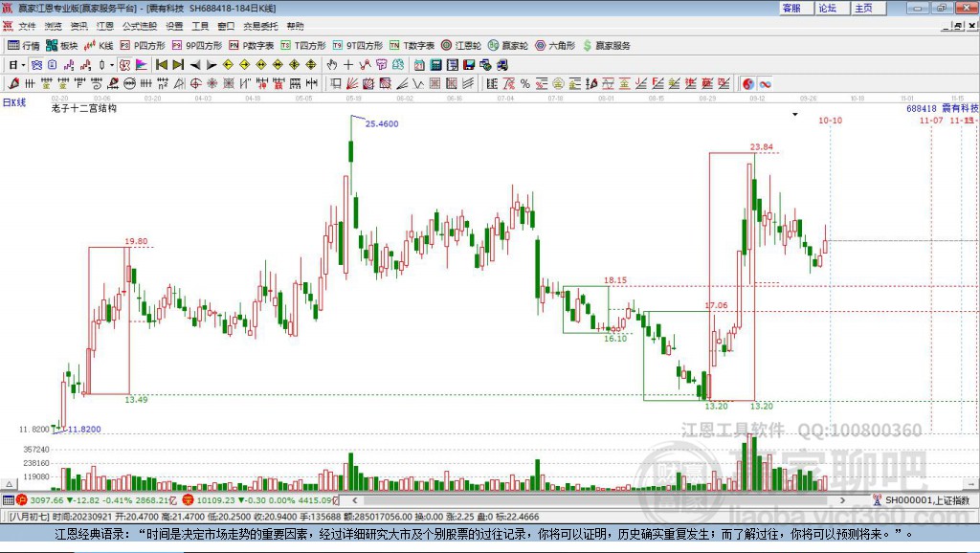Open the 窗口 menu
Viewport: 980px width, 553px height.
(226, 26)
